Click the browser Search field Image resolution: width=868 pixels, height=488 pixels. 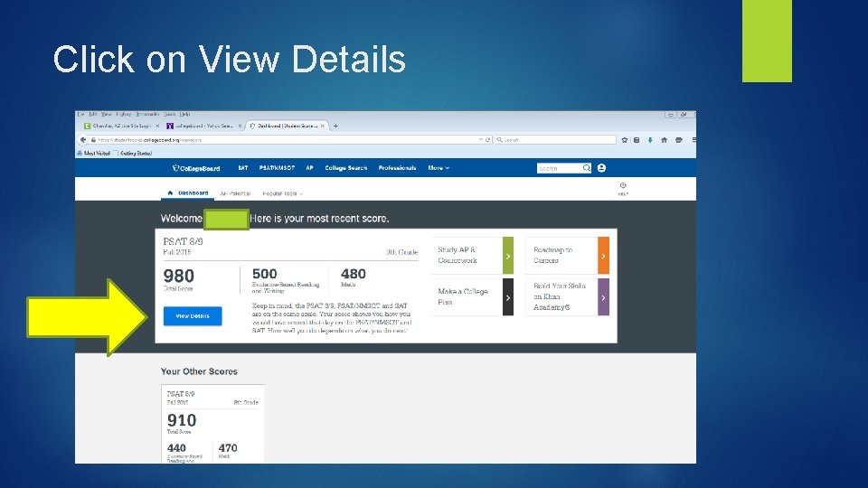pyautogui.click(x=555, y=140)
